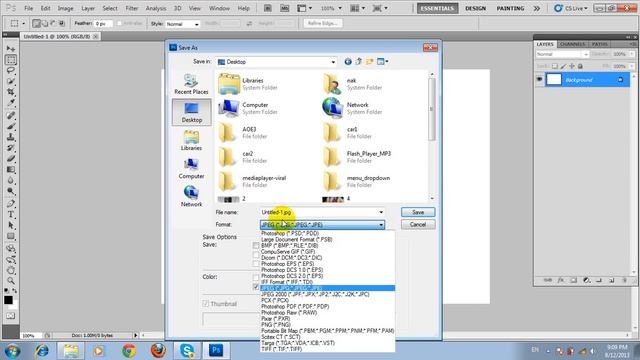640x360 pixels.
Task: Click the trash icon in Layers panel
Action: tap(624, 280)
